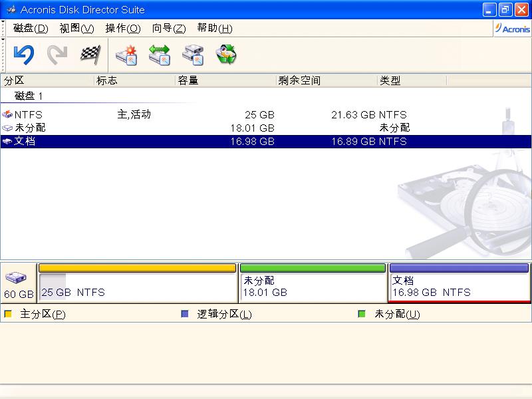Click the NTFS partition row icon
The width and height of the screenshot is (532, 399).
(x=7, y=114)
